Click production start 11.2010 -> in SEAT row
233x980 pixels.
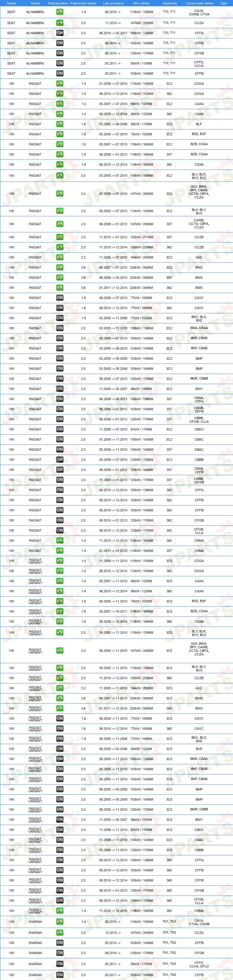(x=113, y=23)
